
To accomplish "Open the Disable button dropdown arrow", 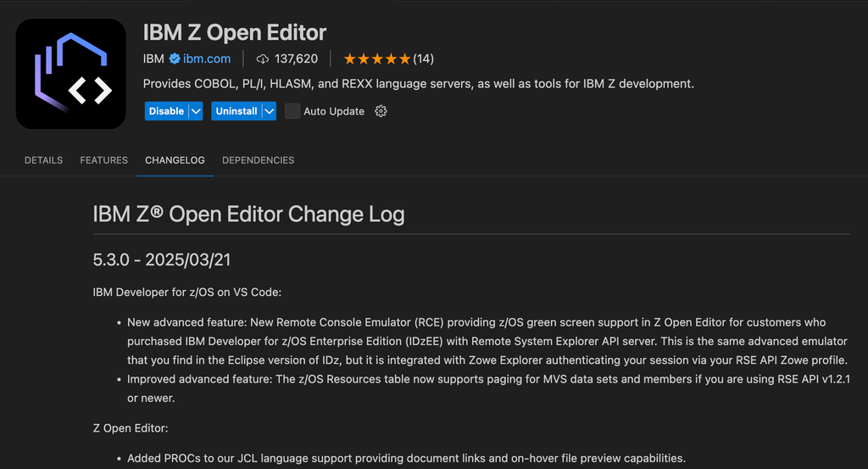I will [196, 111].
